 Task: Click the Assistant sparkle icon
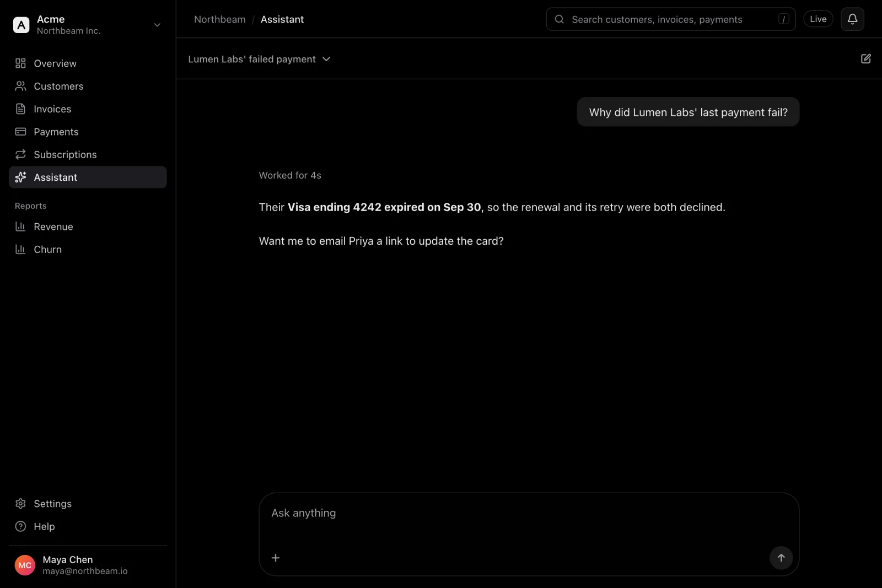tap(20, 177)
